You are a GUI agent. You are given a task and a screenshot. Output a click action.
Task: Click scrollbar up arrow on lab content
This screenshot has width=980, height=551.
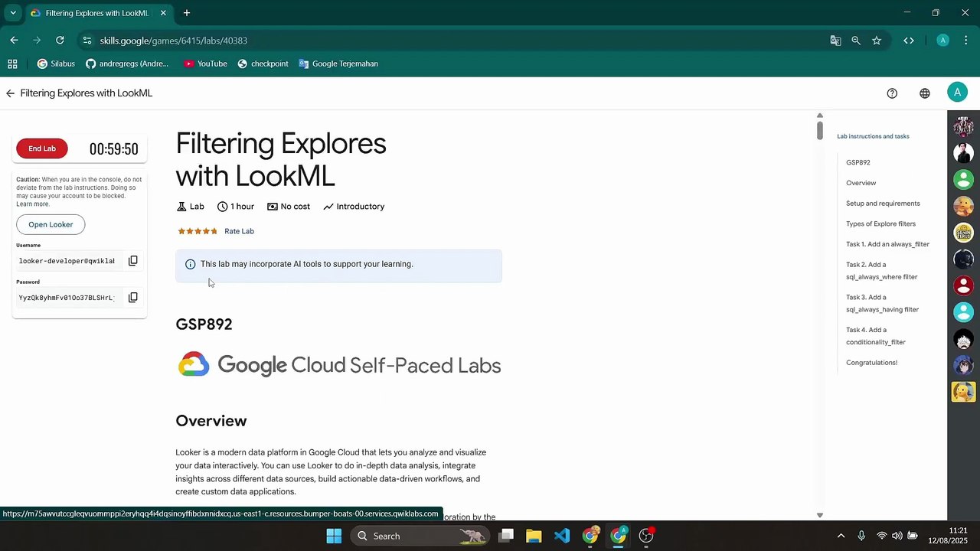point(820,116)
